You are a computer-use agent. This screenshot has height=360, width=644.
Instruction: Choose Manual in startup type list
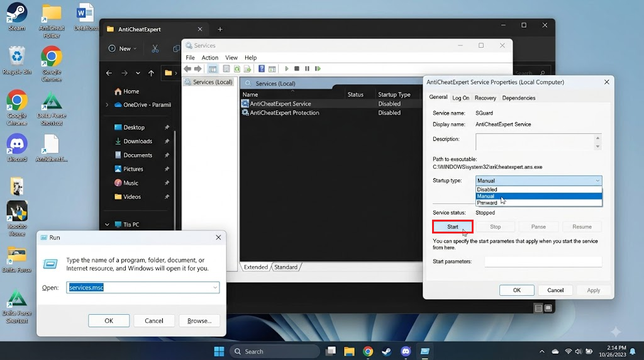539,196
